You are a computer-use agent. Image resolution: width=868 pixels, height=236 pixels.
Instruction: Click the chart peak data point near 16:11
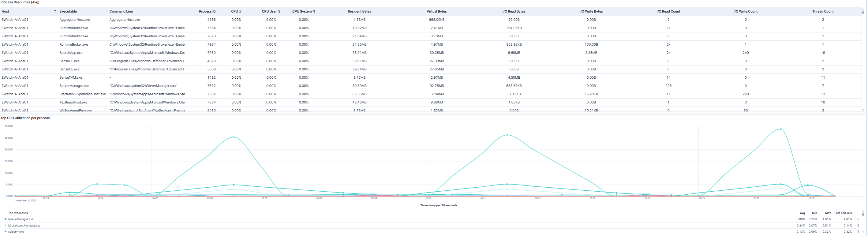pos(507,135)
